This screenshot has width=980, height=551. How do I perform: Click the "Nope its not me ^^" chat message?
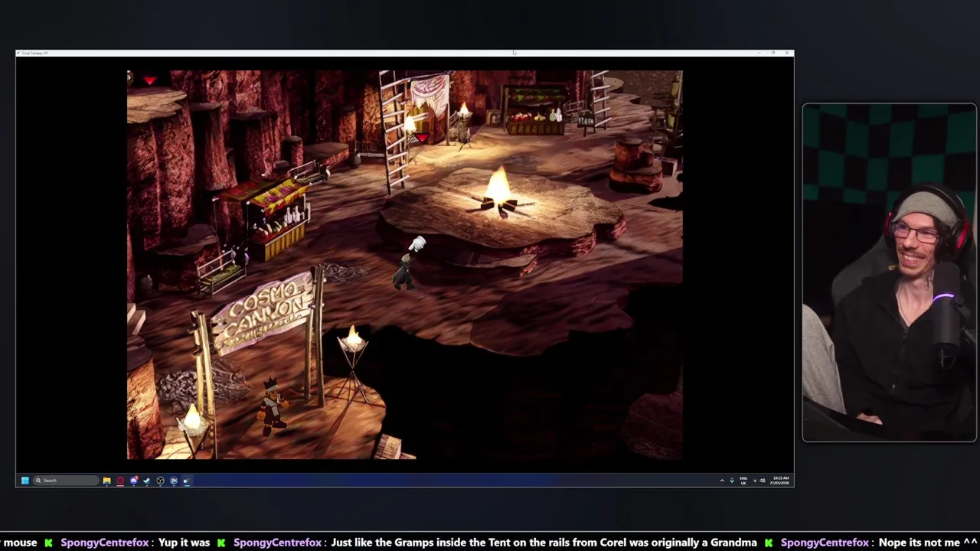point(929,543)
